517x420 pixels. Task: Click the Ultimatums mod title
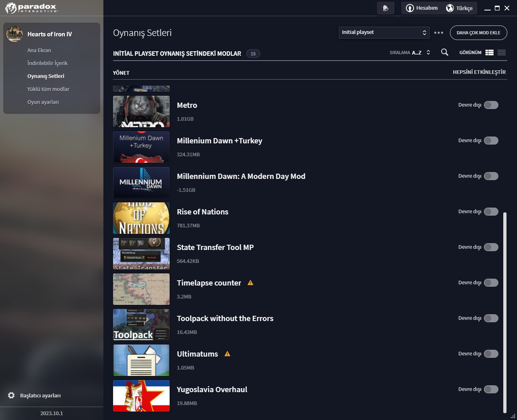(x=198, y=354)
